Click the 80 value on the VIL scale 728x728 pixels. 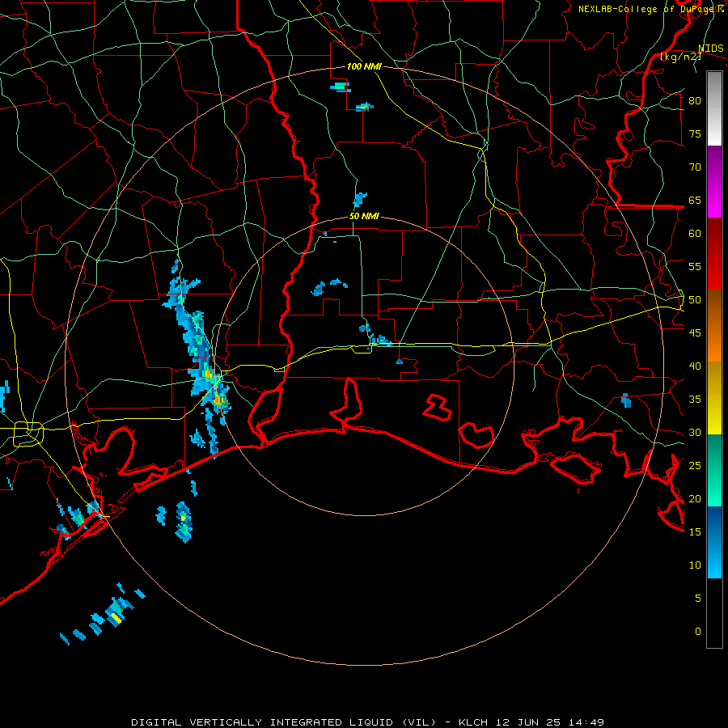click(x=695, y=101)
